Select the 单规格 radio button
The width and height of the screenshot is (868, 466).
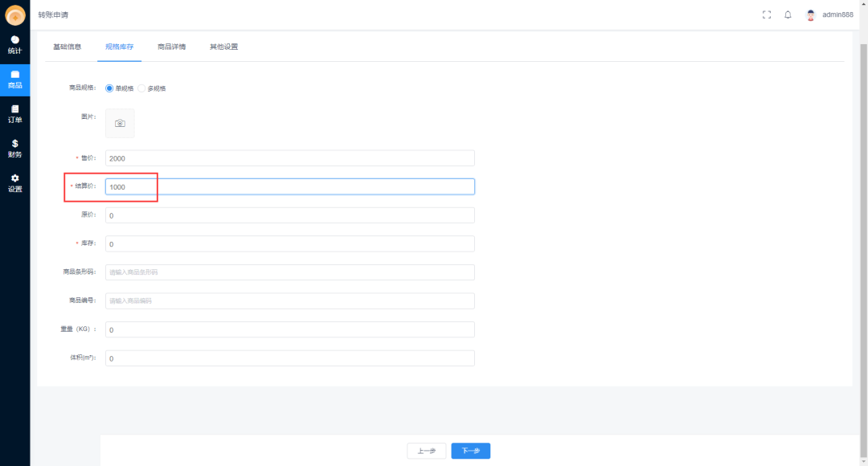pyautogui.click(x=109, y=88)
